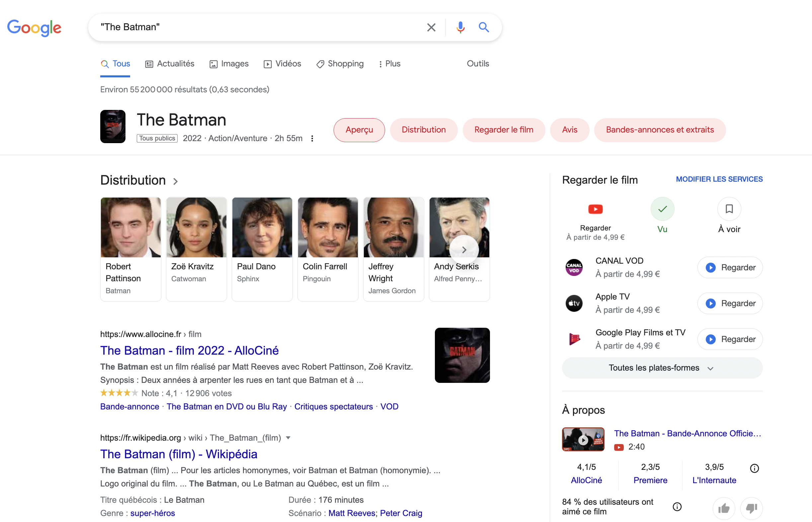Clear the search box with X
The height and width of the screenshot is (522, 812).
(x=431, y=27)
